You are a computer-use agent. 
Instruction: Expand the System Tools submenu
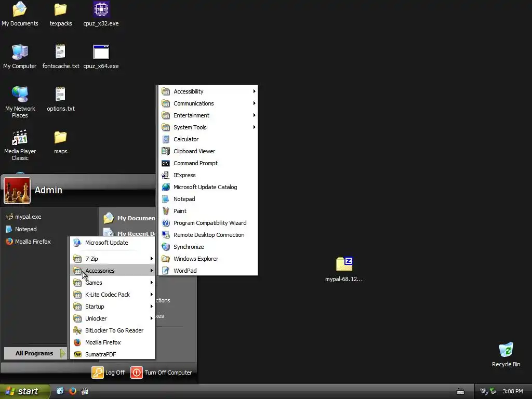(x=208, y=127)
